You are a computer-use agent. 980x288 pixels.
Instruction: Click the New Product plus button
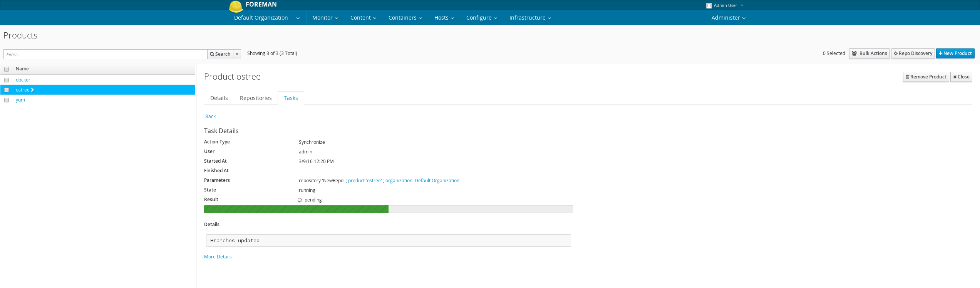955,53
